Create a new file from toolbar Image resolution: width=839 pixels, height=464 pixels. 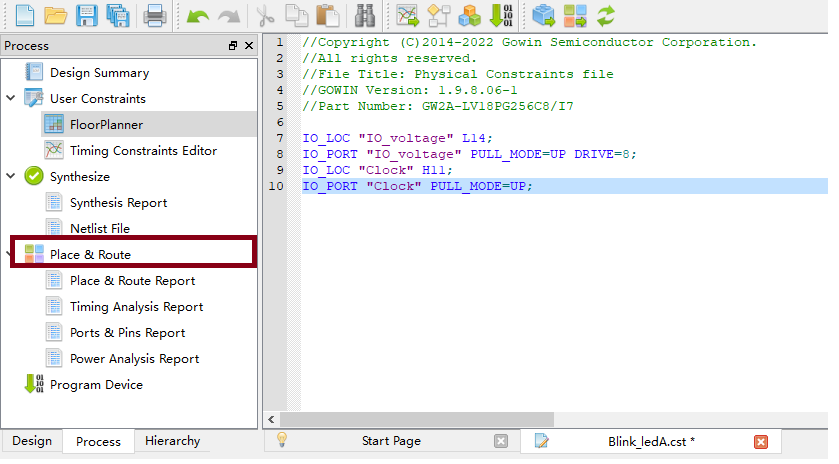click(25, 16)
